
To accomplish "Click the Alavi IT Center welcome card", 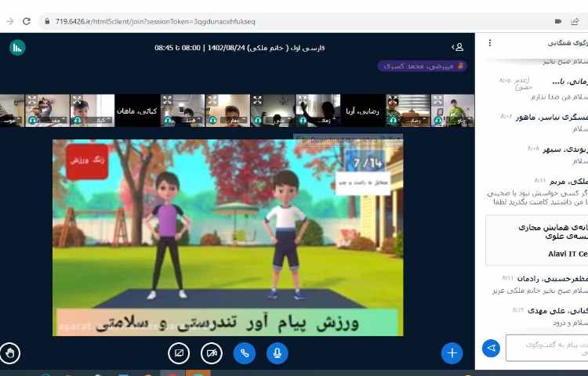I will [x=536, y=240].
